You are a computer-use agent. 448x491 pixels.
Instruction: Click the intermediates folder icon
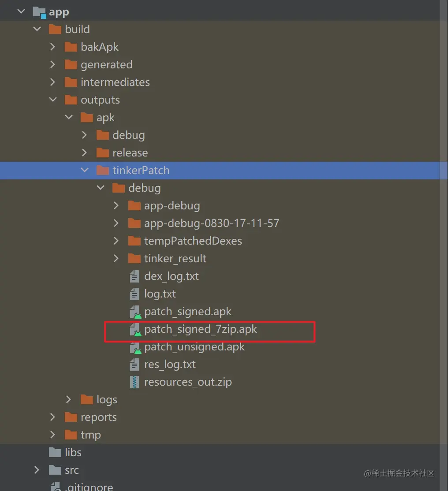(x=71, y=82)
